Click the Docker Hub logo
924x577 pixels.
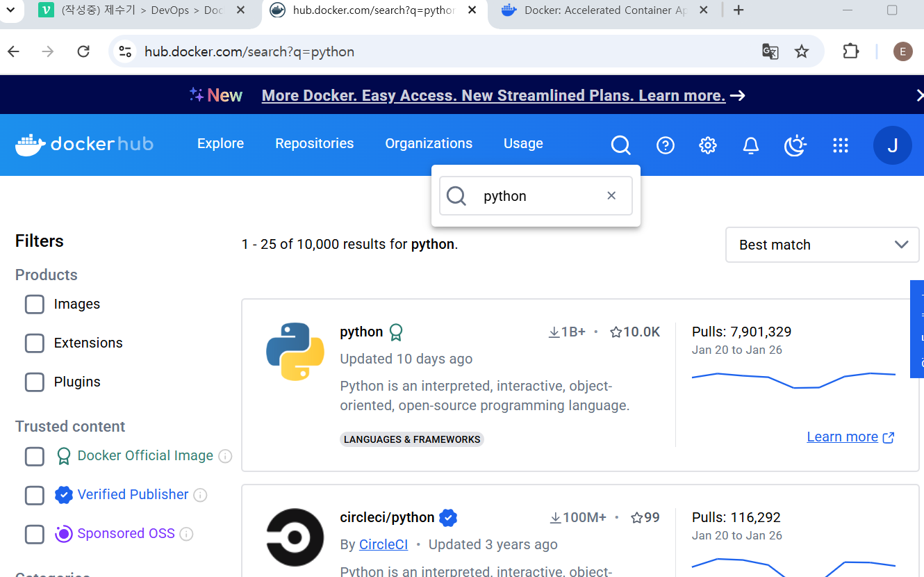point(84,144)
